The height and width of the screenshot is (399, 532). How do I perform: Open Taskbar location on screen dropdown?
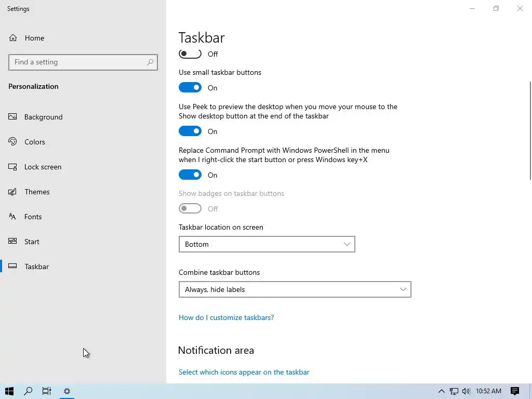tap(267, 244)
